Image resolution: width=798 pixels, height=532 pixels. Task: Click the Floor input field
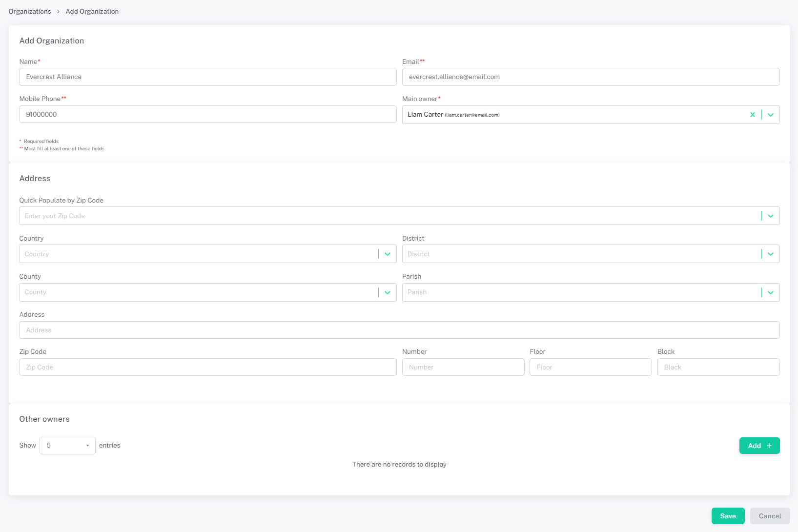[x=591, y=367]
